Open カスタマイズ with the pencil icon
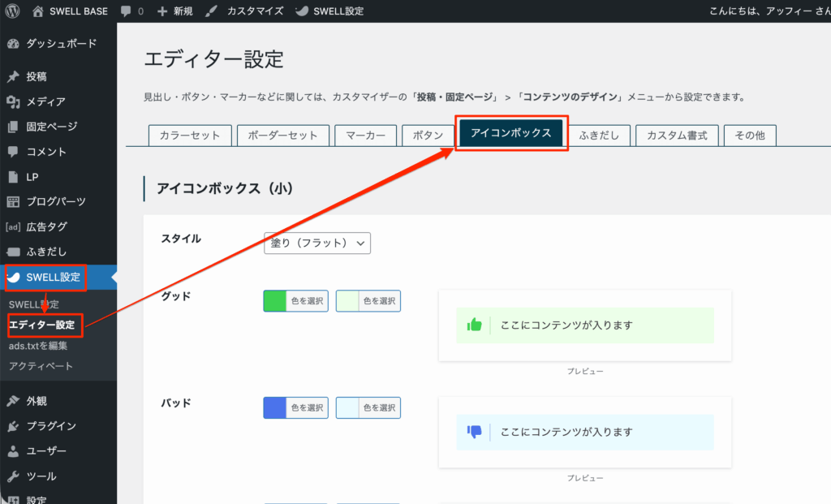The width and height of the screenshot is (831, 504). [211, 11]
